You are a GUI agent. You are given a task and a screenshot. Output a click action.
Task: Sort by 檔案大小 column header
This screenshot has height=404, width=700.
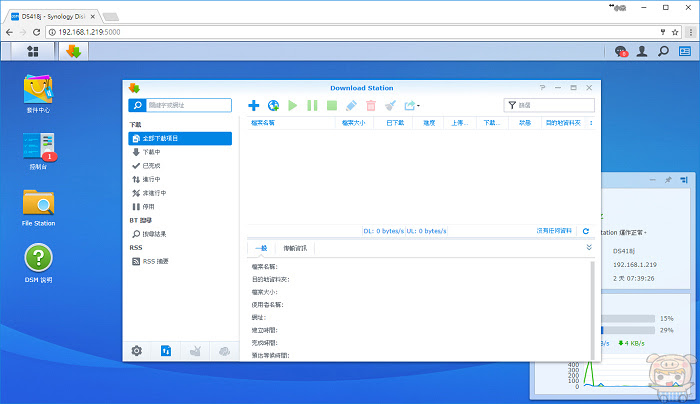point(354,123)
